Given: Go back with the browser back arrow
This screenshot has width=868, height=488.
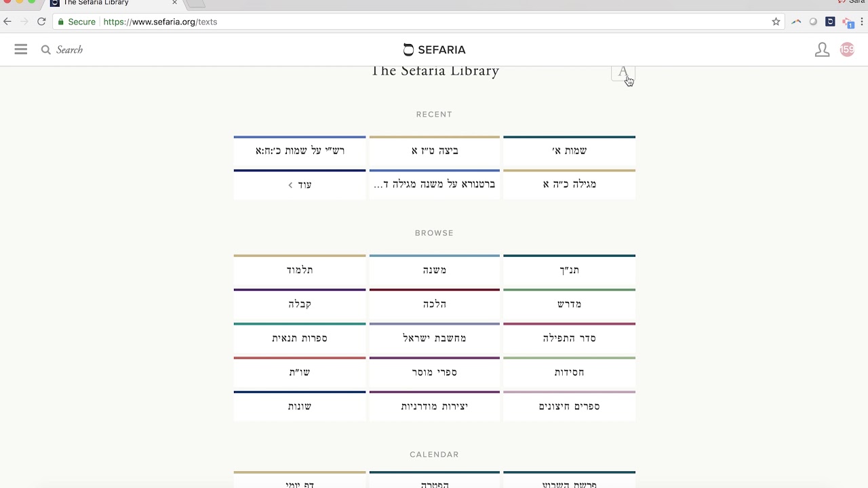Looking at the screenshot, I should pos(7,22).
